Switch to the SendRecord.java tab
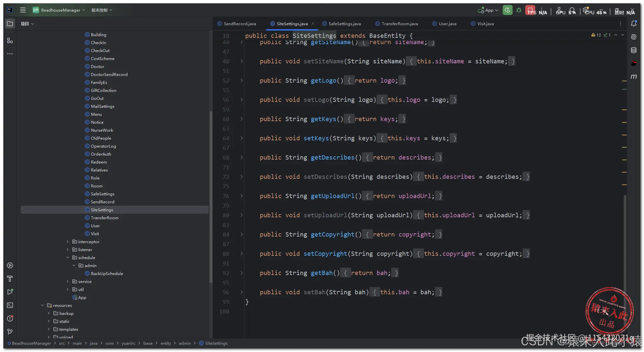 237,24
